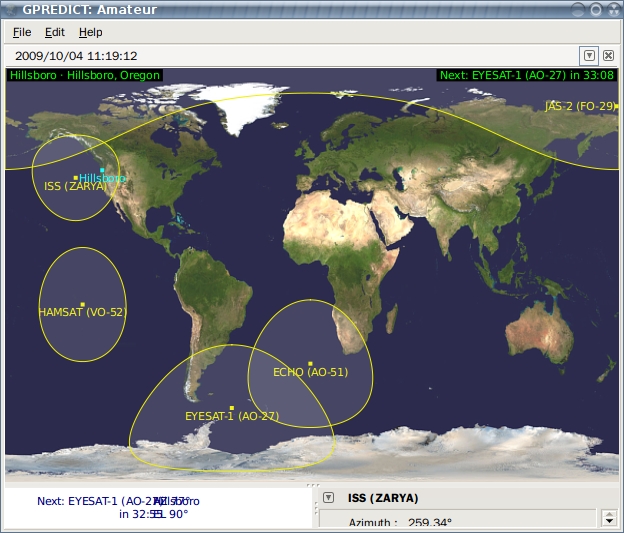Open the satellite selector dropdown beside ISS (ZARYA)

328,498
